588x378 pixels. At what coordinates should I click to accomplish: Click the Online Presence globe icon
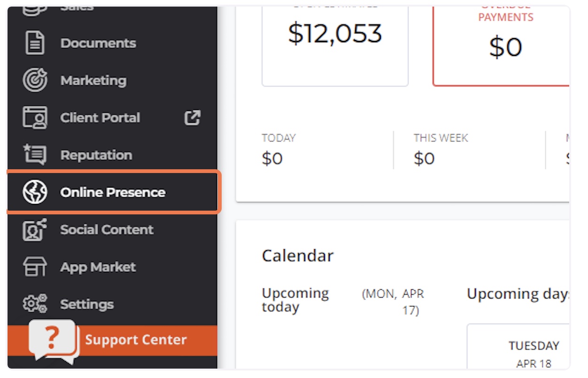pyautogui.click(x=35, y=192)
